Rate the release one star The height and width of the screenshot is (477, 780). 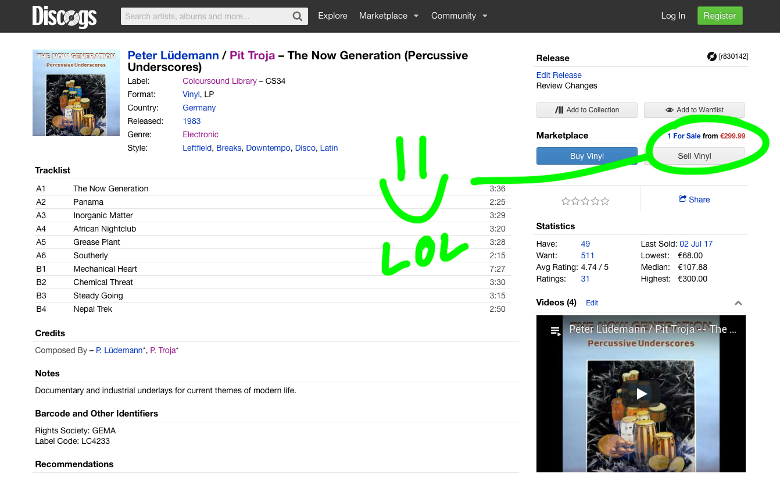(x=566, y=201)
